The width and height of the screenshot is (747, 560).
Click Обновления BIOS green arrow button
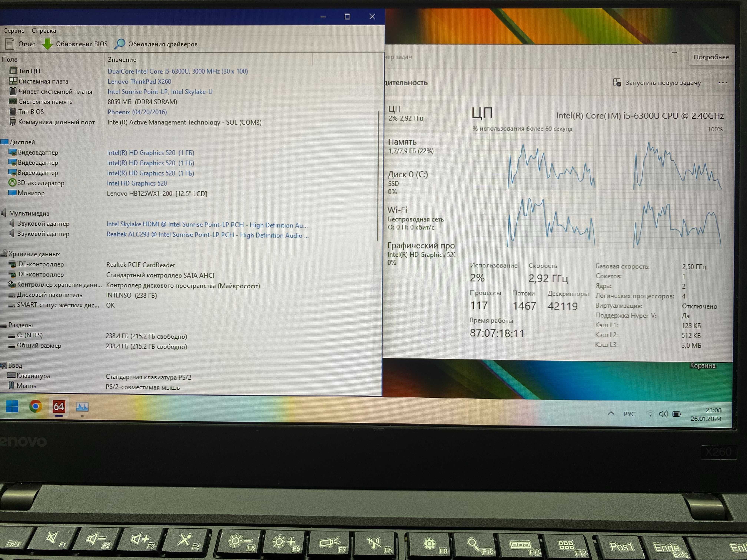click(75, 44)
